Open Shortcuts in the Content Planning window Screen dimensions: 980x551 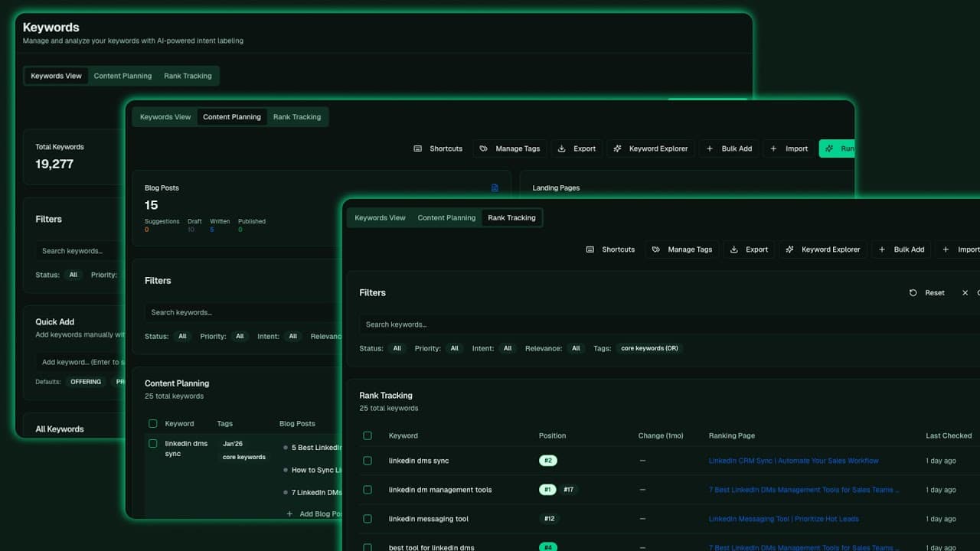(x=438, y=148)
